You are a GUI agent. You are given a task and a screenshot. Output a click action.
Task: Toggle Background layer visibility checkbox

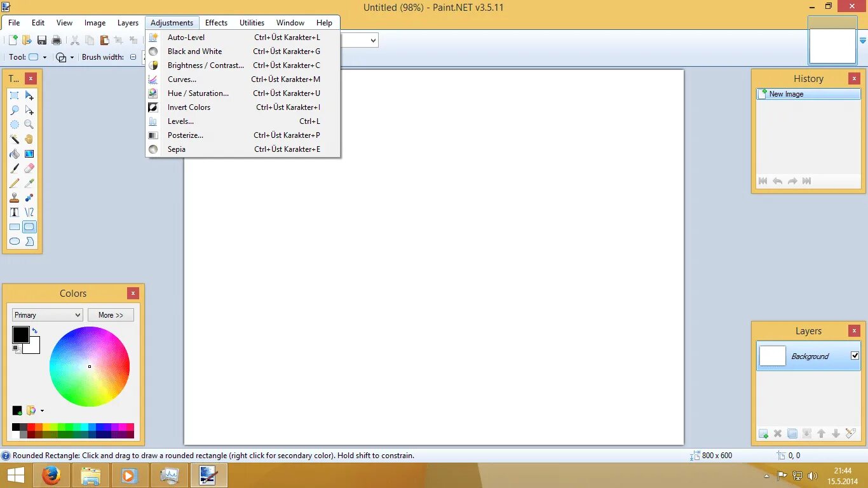click(x=855, y=356)
